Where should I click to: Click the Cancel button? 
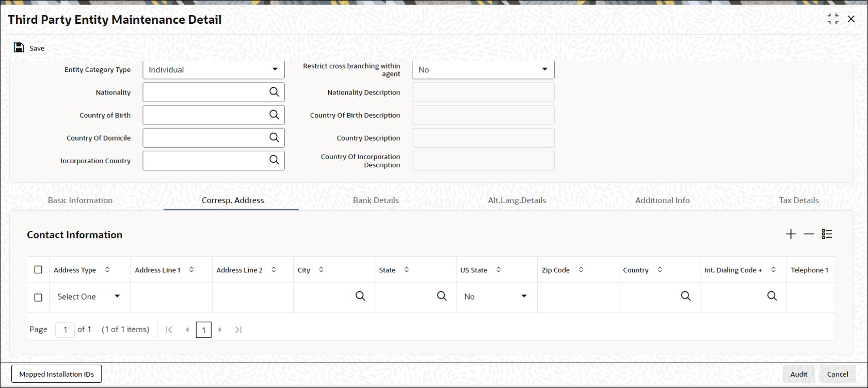(837, 374)
